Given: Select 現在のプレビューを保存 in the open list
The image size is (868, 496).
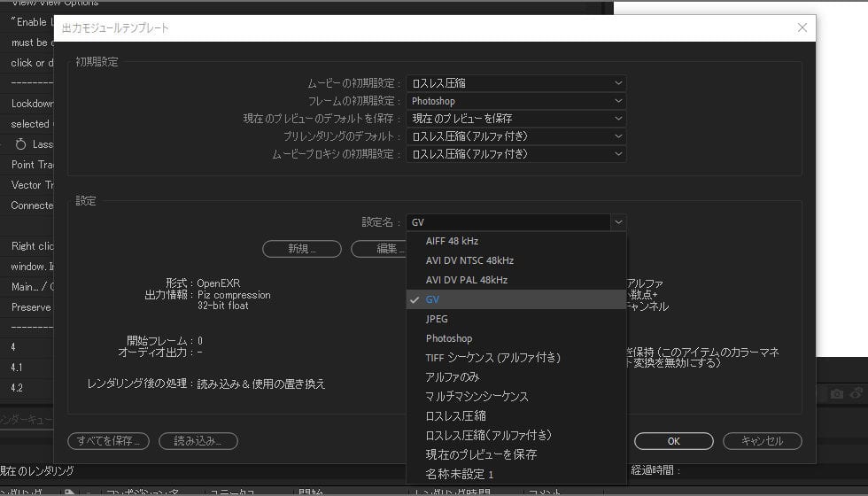Looking at the screenshot, I should [x=515, y=454].
